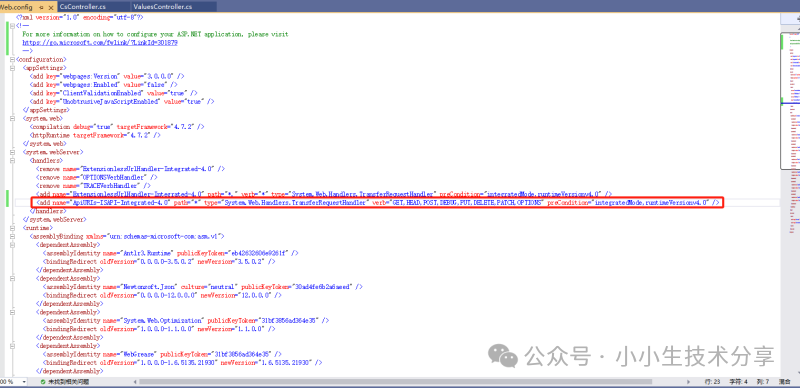Open the go.microsoft.com fwlink URL
800x388 pixels.
tap(100, 42)
